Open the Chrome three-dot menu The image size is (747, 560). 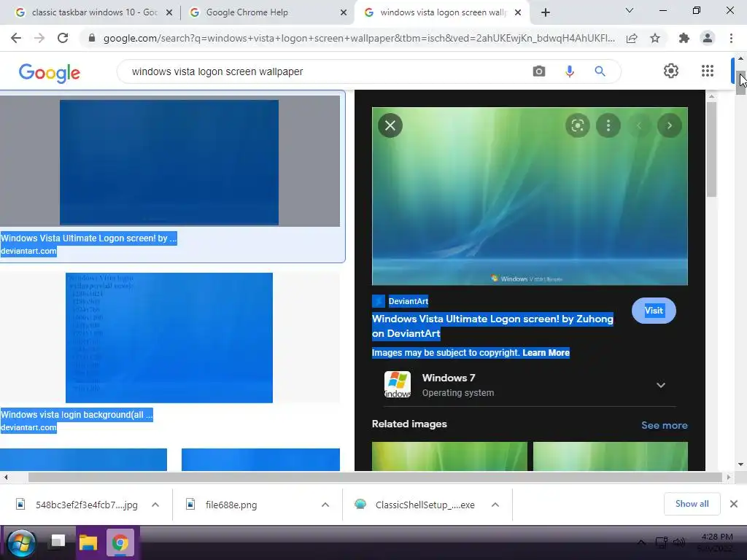point(731,38)
